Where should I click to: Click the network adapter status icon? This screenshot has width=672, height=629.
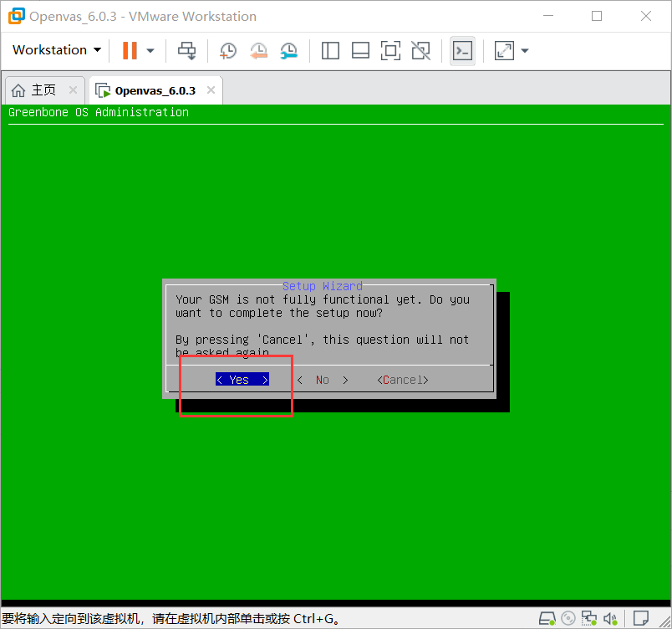coord(589,618)
